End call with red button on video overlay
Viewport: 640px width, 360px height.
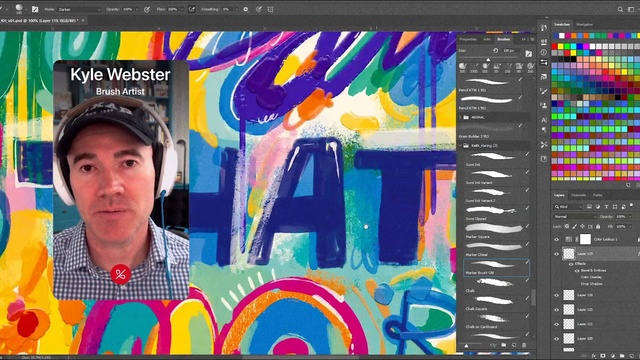pyautogui.click(x=120, y=274)
